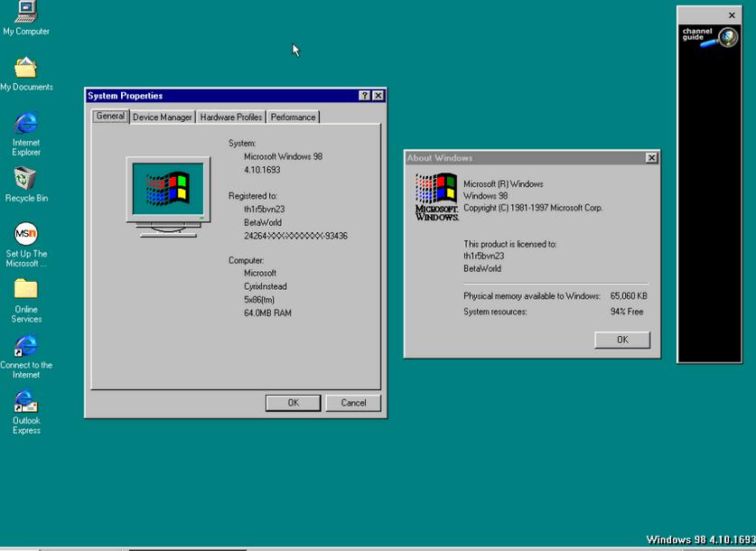The height and width of the screenshot is (551, 756).
Task: Open My Computer
Action: click(25, 14)
